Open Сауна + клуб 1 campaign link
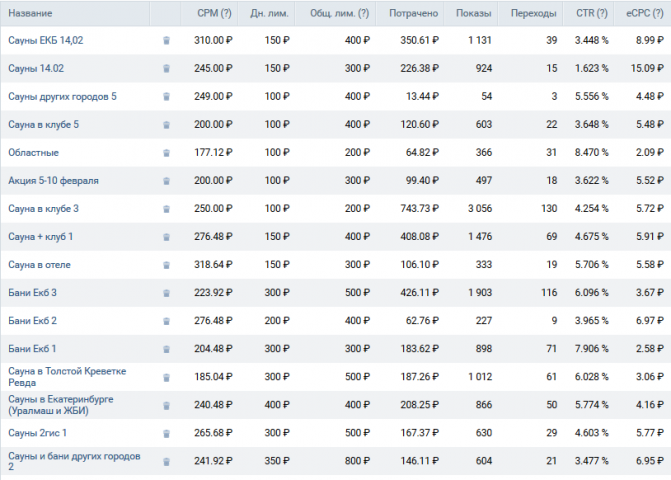 coord(41,237)
